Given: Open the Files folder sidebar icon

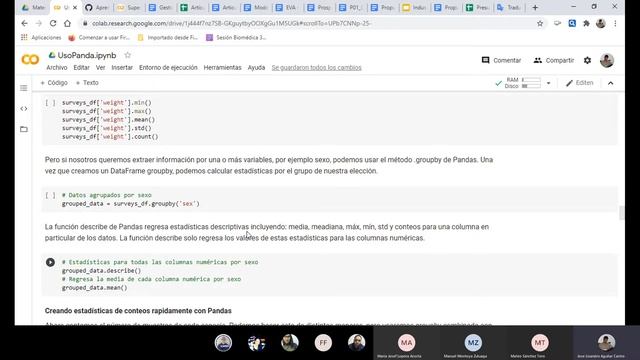Looking at the screenshot, I should [x=24, y=129].
